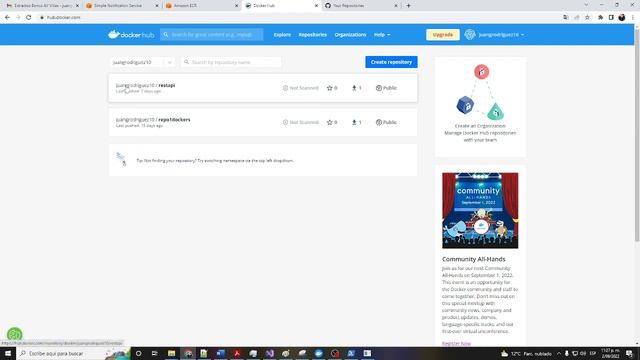This screenshot has width=640, height=360.
Task: Click the Community All-Hands banner image
Action: click(480, 210)
